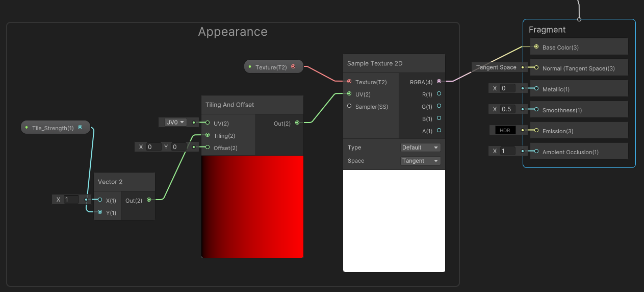Open the Space dropdown set to Tangent
The width and height of the screenshot is (644, 292).
pos(420,161)
